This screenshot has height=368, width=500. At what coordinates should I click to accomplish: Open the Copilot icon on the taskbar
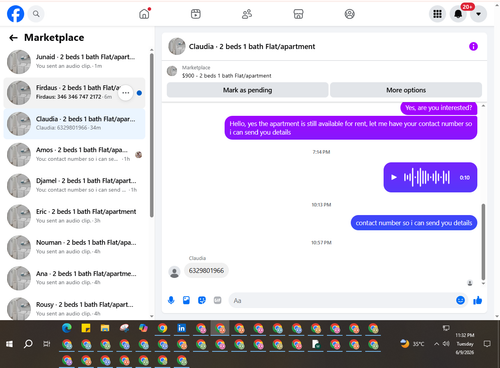click(x=143, y=328)
